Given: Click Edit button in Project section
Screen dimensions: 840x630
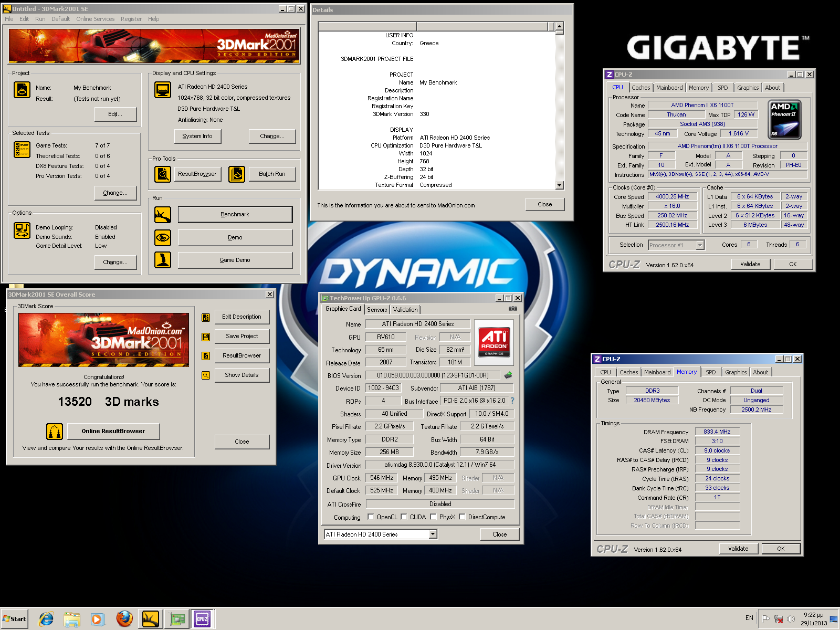Looking at the screenshot, I should 115,114.
